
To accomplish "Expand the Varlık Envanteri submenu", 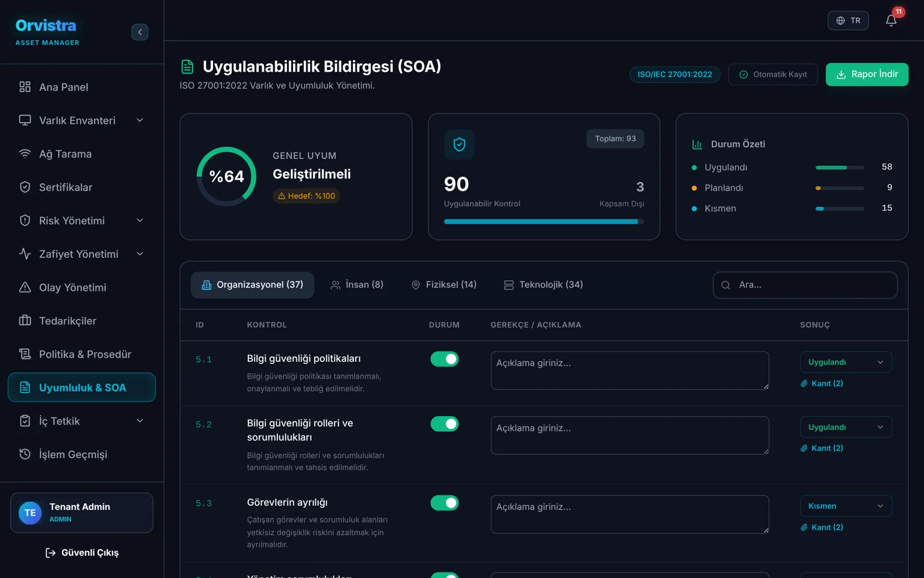I will (x=140, y=120).
